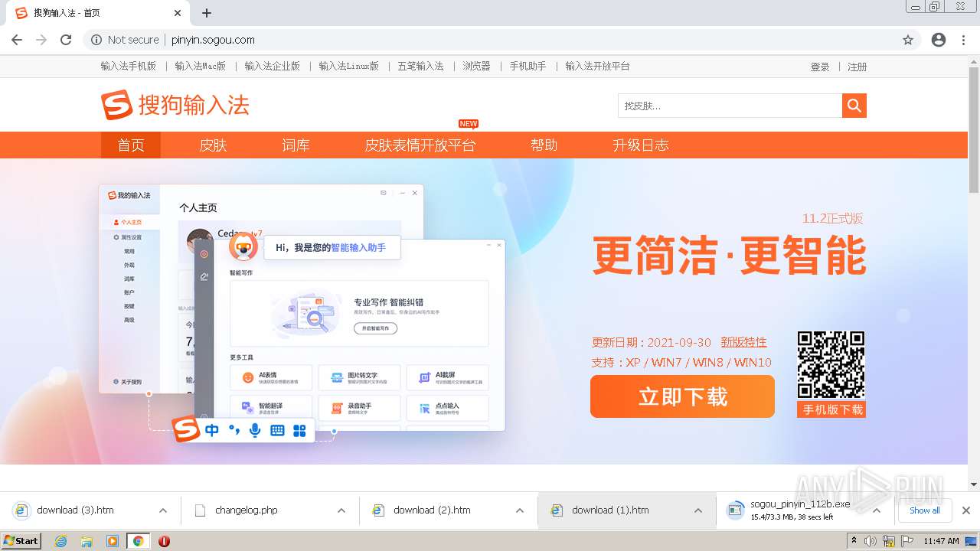Open the 五笔输入法 link
This screenshot has height=551, width=980.
pos(421,66)
